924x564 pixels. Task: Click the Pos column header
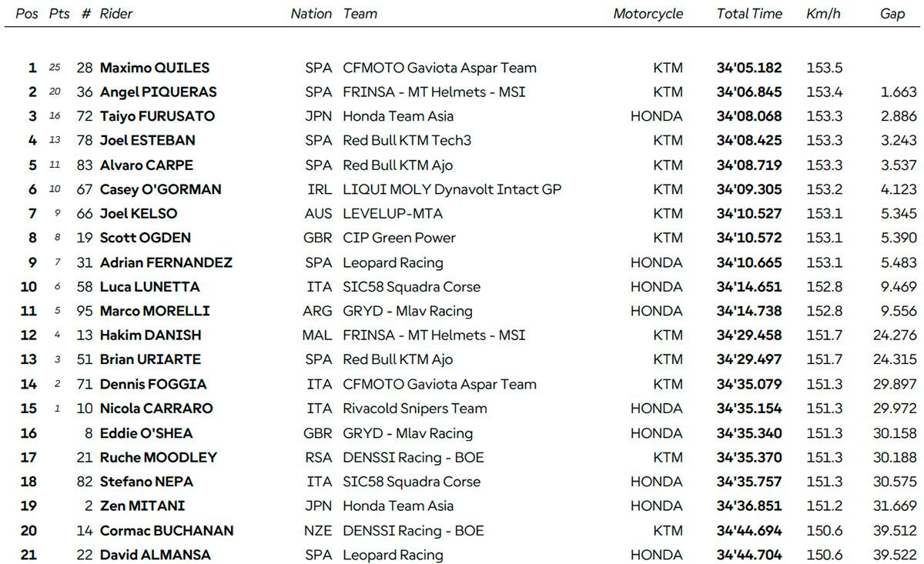coord(26,14)
